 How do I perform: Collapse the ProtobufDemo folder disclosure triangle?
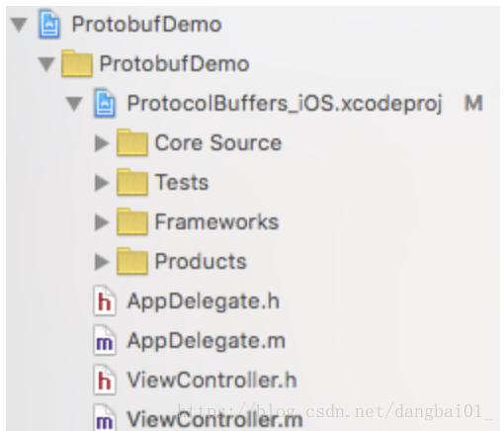[x=46, y=64]
